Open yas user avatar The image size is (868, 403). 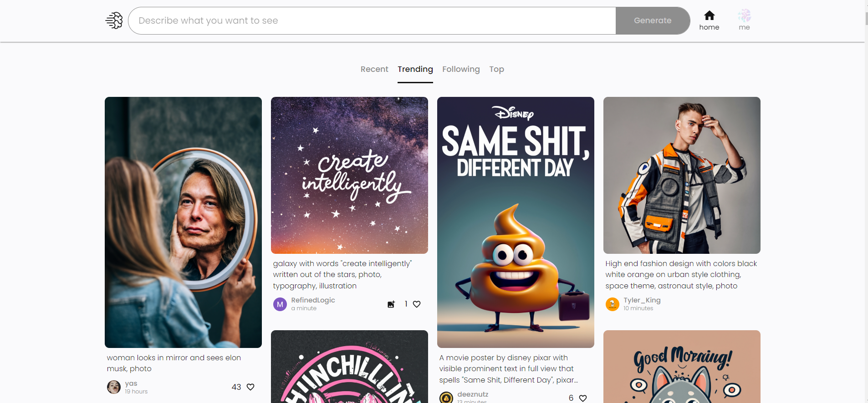pyautogui.click(x=114, y=387)
